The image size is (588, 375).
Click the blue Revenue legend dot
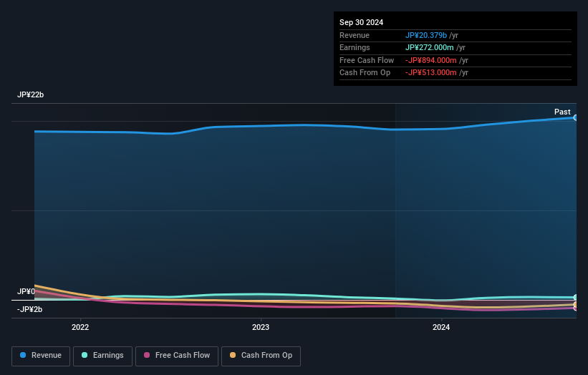tap(23, 355)
